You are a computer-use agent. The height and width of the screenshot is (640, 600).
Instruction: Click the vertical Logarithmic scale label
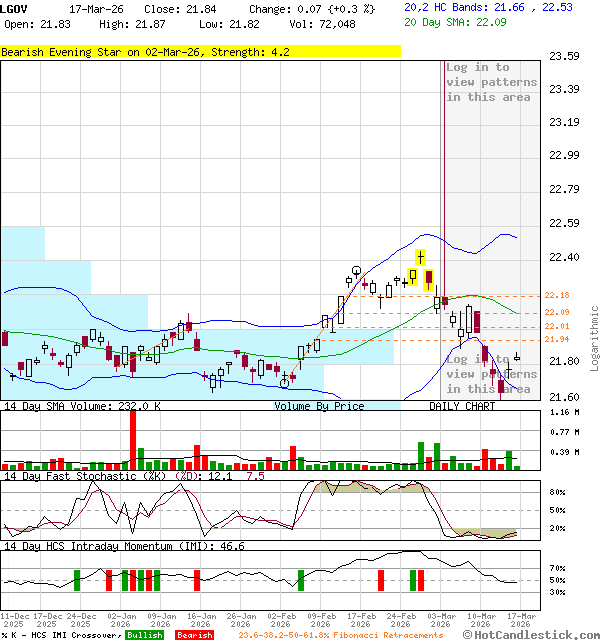593,338
